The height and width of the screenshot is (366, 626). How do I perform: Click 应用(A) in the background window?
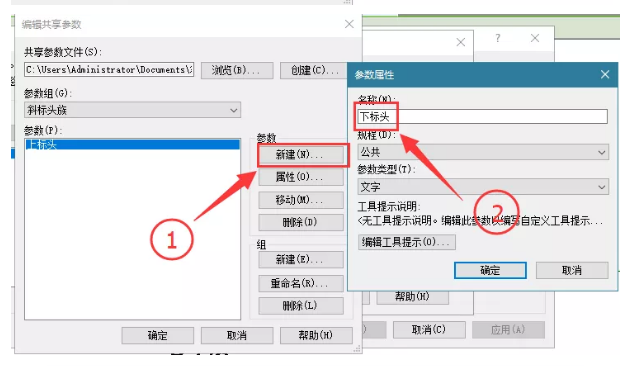click(x=509, y=330)
